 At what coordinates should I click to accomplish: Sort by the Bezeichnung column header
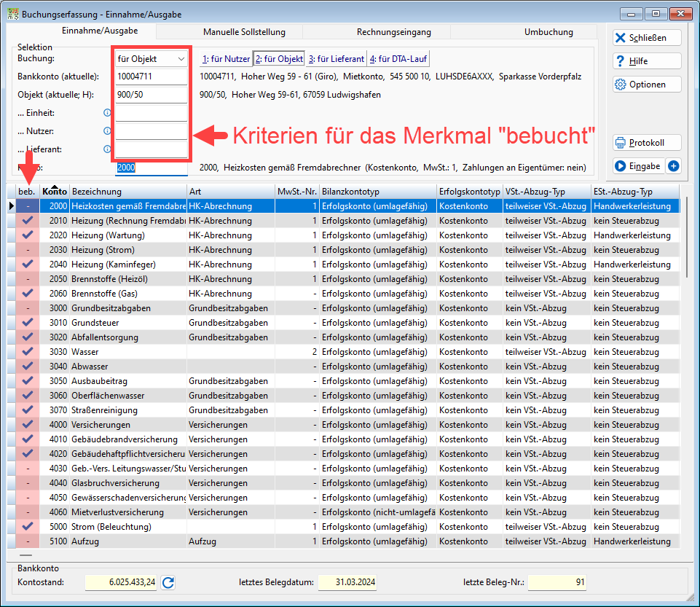[x=127, y=192]
